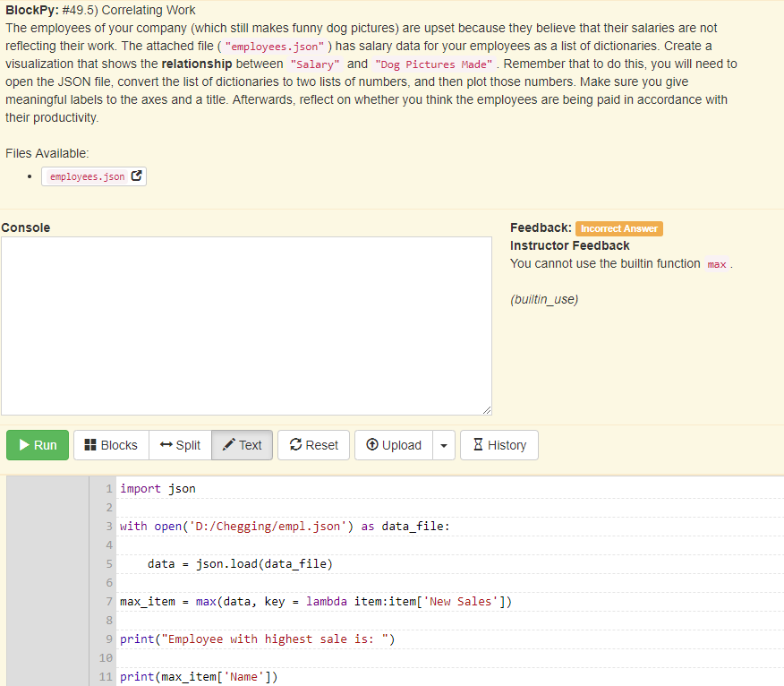Toggle the editor into Blocks mode
Image resolution: width=784 pixels, height=686 pixels.
pyautogui.click(x=110, y=445)
